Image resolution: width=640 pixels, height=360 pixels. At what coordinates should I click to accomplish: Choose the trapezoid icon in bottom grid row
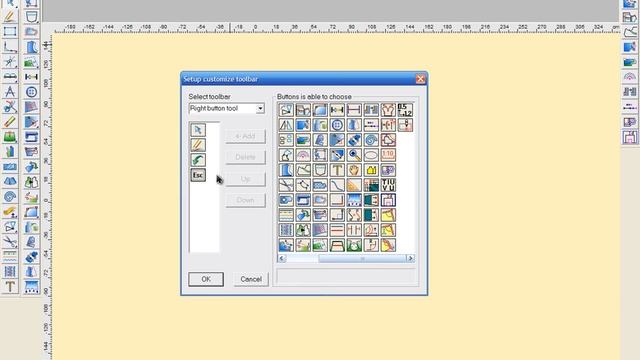(337, 245)
